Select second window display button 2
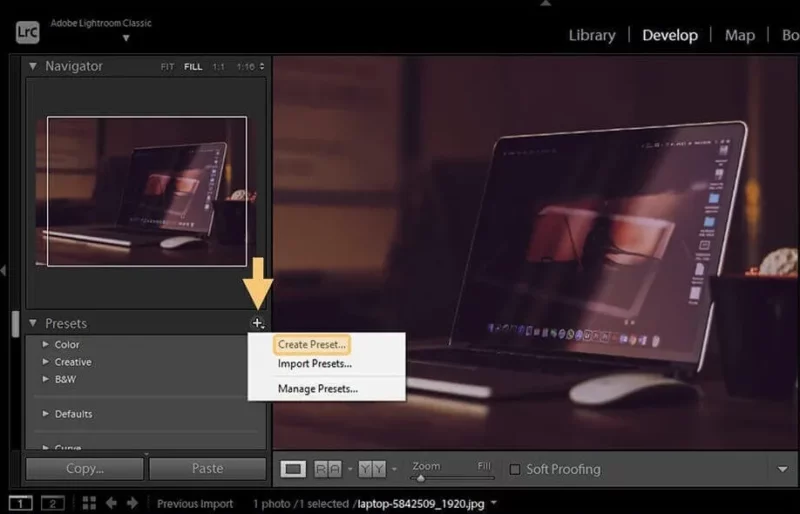The width and height of the screenshot is (800, 514). (x=53, y=504)
